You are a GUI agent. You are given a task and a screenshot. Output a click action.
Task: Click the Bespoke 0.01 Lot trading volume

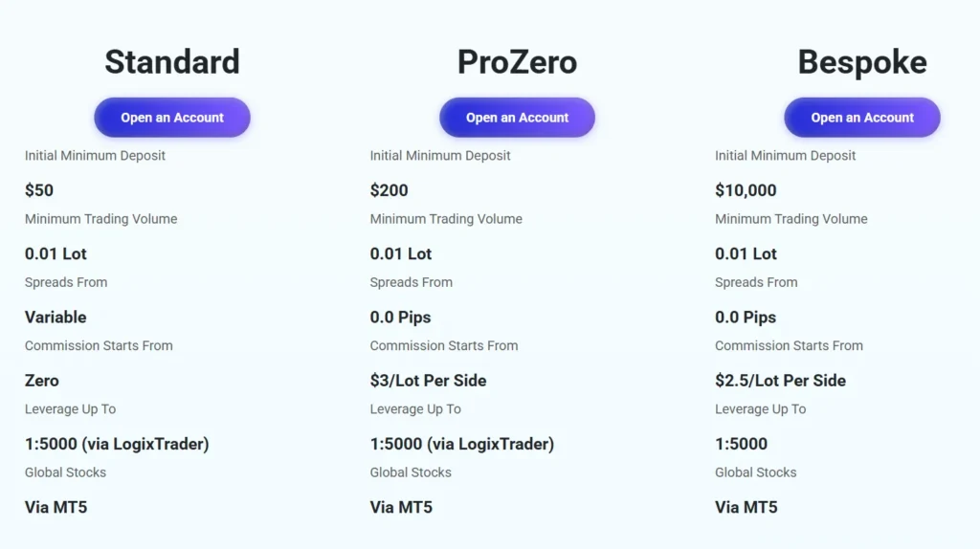point(746,253)
